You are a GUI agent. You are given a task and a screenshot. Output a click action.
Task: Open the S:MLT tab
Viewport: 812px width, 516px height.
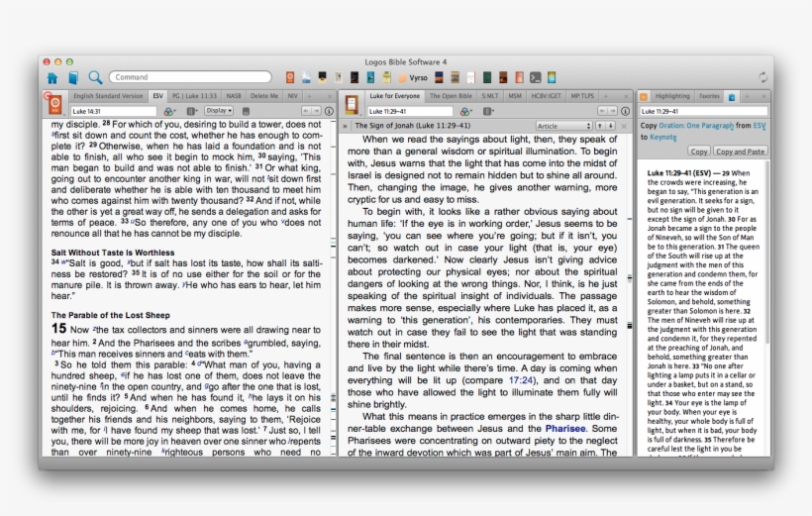point(490,96)
